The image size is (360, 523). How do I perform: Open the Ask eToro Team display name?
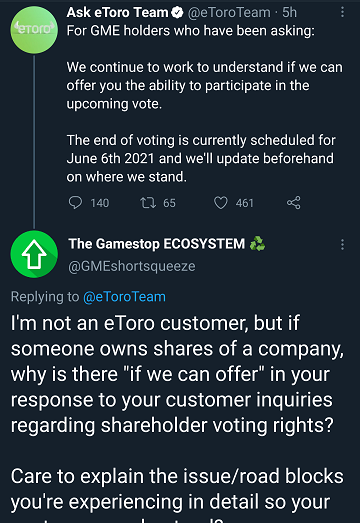click(117, 12)
